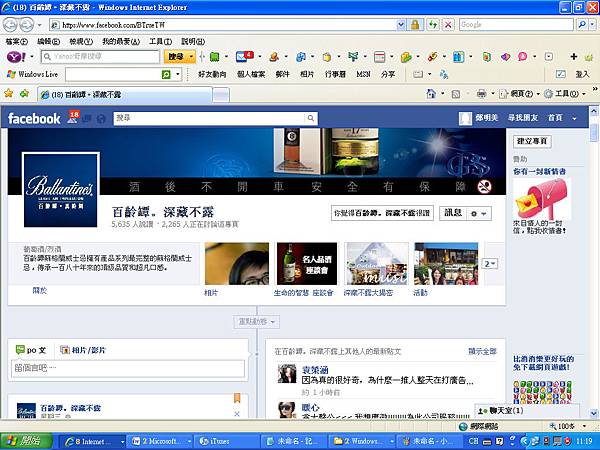
Task: Click the Print icon in command bar
Action: click(481, 93)
